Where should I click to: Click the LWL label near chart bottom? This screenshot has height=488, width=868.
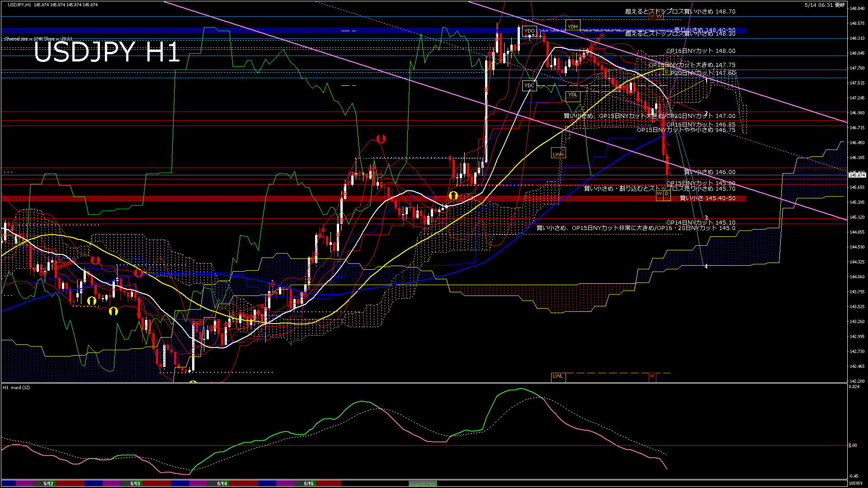click(x=558, y=376)
